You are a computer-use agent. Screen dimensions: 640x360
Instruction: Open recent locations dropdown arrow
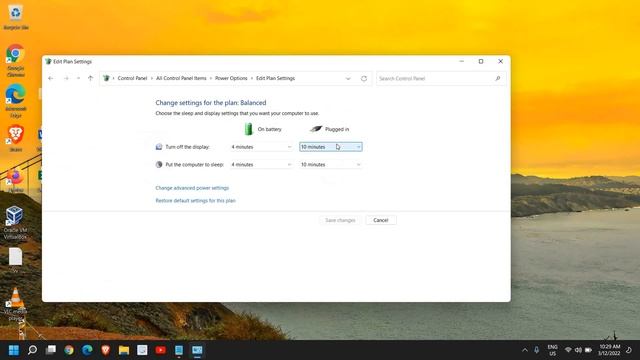pyautogui.click(x=78, y=78)
